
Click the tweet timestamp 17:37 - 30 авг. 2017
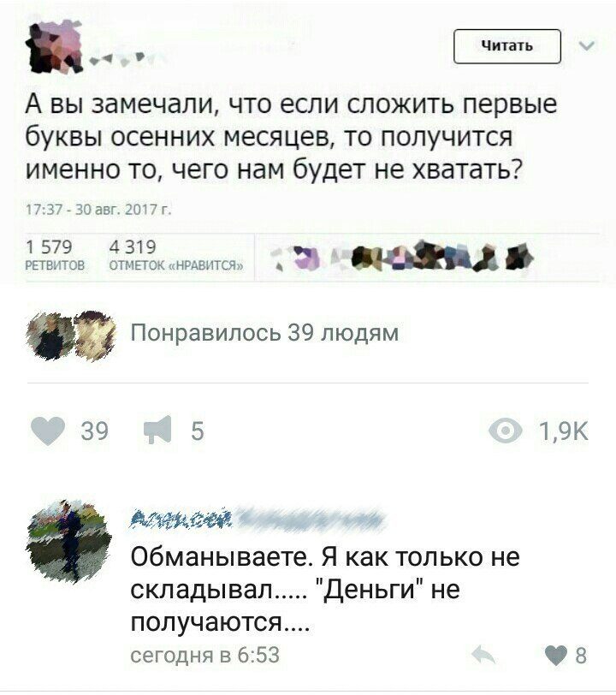pos(98,209)
